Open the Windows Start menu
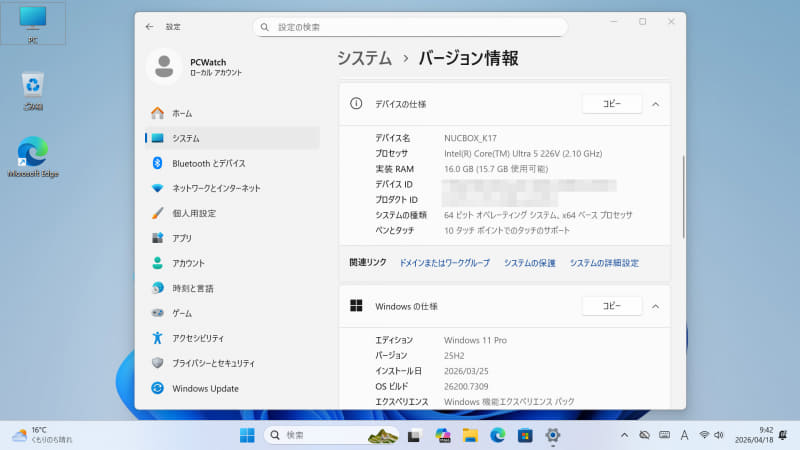 (247, 435)
